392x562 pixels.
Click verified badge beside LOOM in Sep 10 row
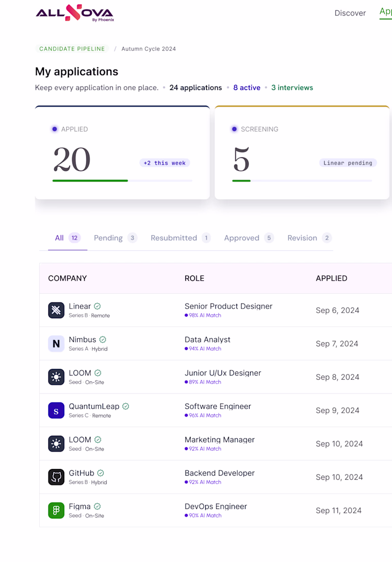(x=97, y=439)
